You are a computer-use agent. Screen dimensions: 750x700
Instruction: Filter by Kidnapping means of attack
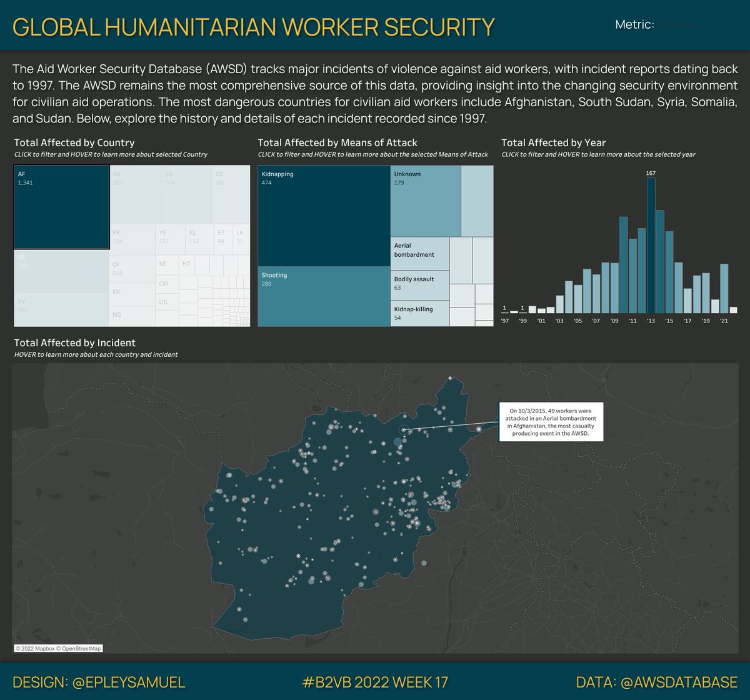324,216
